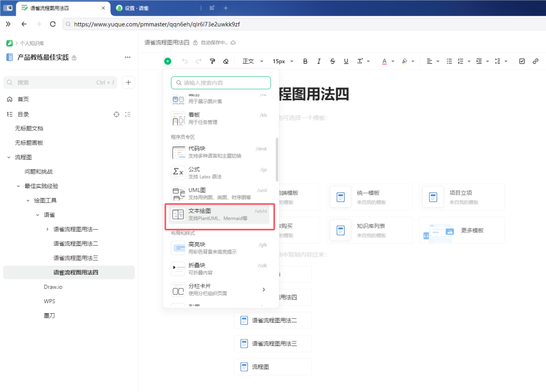Insert a link from toolbar
Screen dimensions: 546x392
pos(535,61)
